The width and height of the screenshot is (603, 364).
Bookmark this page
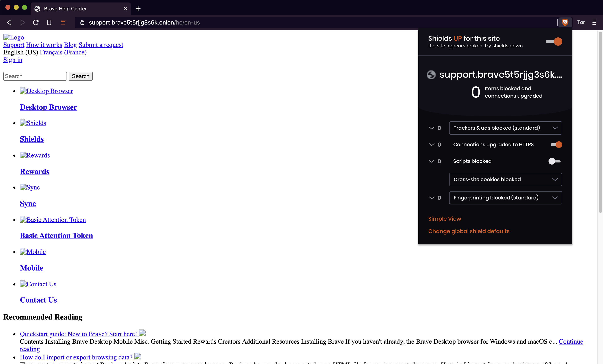[49, 22]
